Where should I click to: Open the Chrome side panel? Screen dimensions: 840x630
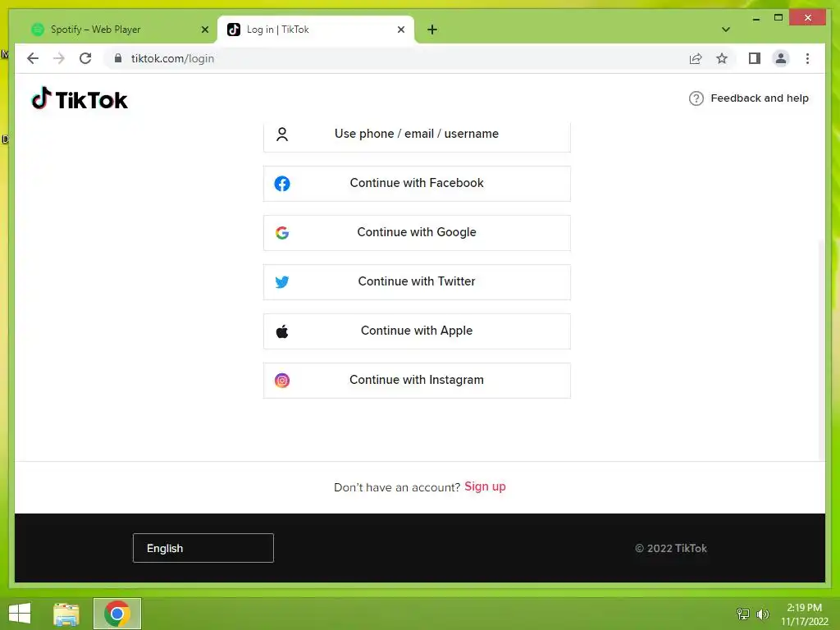(x=755, y=58)
